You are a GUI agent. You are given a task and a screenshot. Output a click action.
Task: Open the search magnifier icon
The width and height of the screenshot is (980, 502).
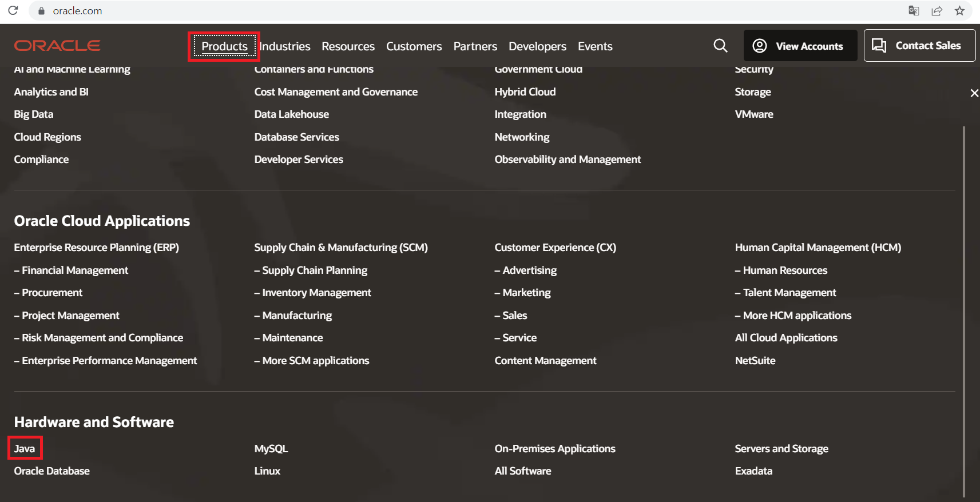(720, 46)
